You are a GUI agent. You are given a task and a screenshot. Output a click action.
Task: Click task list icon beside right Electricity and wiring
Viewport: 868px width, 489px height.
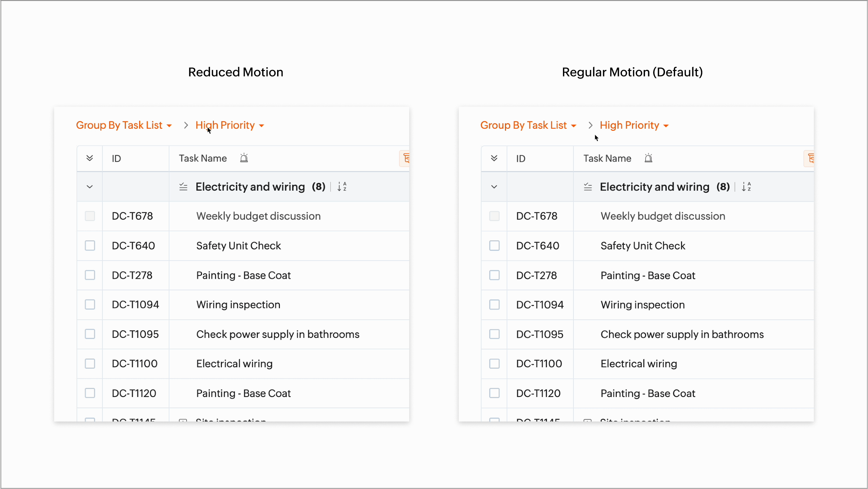click(x=588, y=187)
